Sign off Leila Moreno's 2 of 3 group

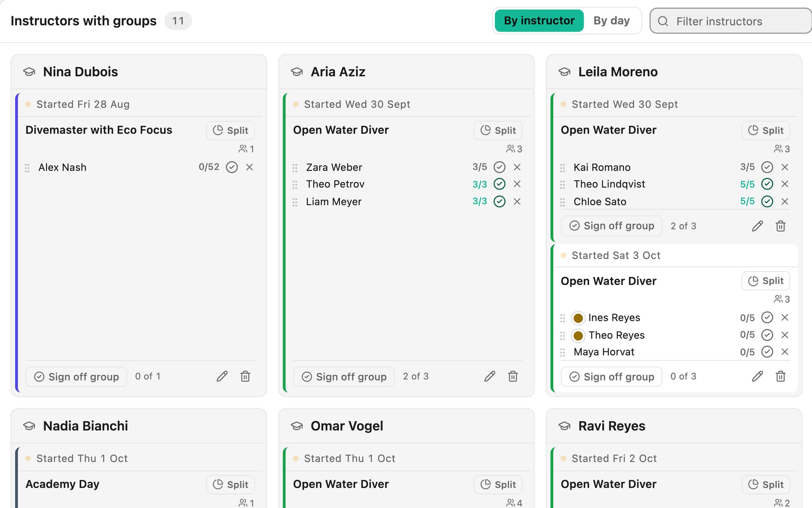click(x=612, y=226)
